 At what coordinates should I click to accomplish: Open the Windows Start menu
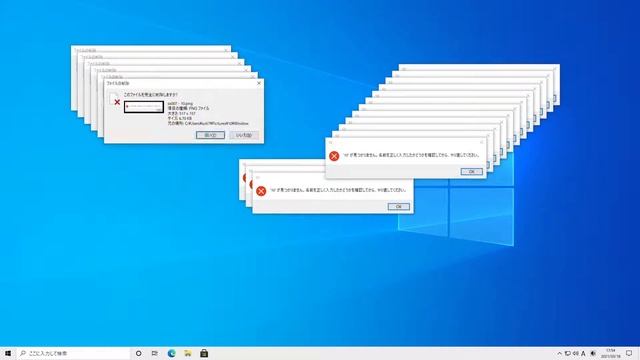coord(8,353)
